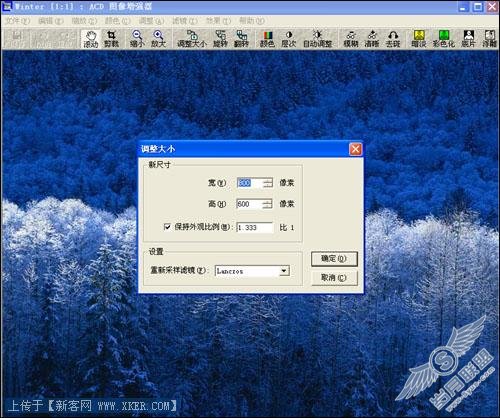Open the 旋转 rotate tool

pos(220,39)
